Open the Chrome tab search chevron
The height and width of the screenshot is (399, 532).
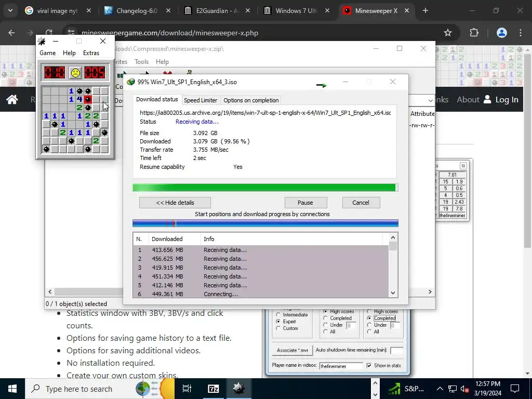[10, 10]
